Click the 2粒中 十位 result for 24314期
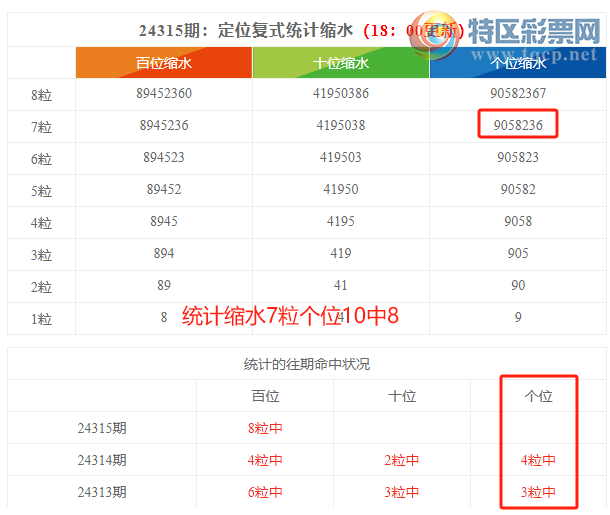The height and width of the screenshot is (515, 610). pyautogui.click(x=401, y=460)
